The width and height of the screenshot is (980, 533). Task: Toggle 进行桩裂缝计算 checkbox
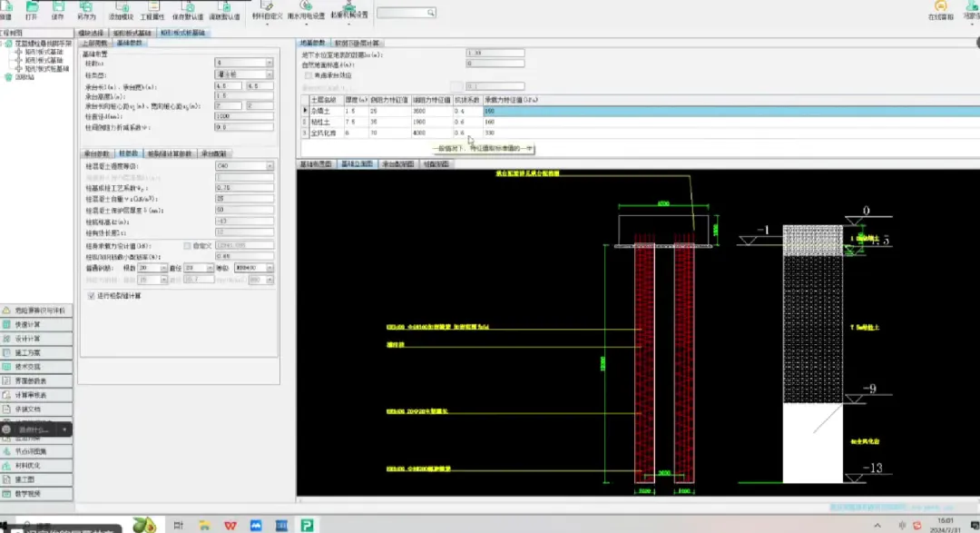point(92,295)
